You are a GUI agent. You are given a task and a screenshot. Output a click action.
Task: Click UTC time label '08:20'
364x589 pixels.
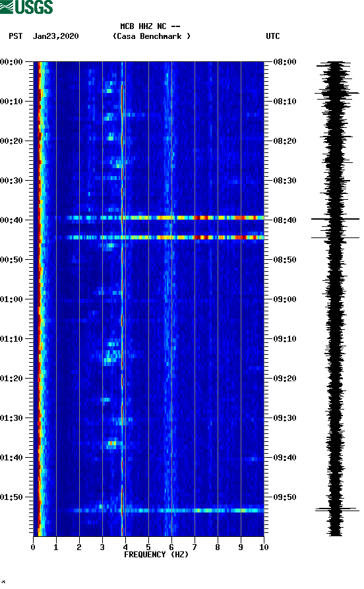coord(285,141)
